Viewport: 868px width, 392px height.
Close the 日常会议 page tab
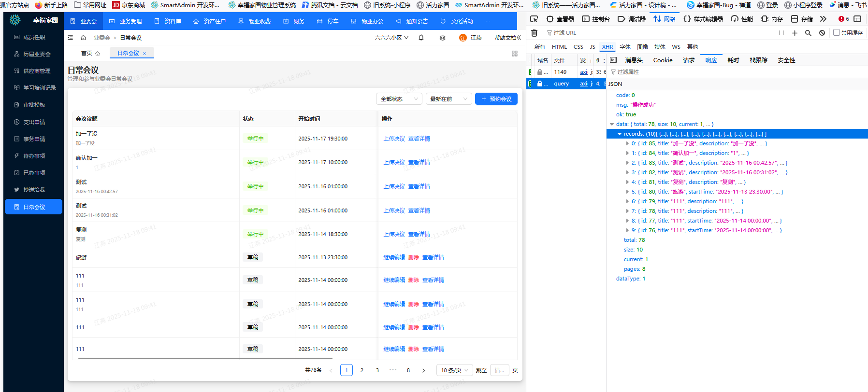(145, 54)
